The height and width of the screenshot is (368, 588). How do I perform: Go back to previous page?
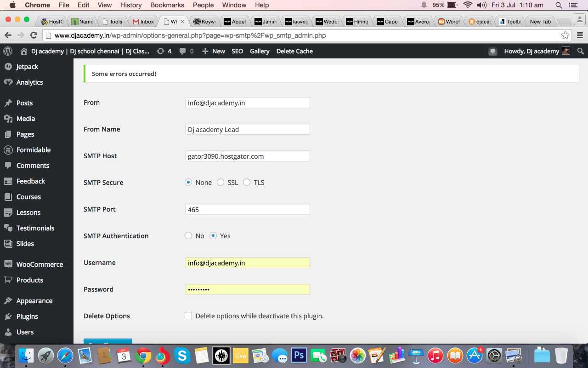(8, 35)
